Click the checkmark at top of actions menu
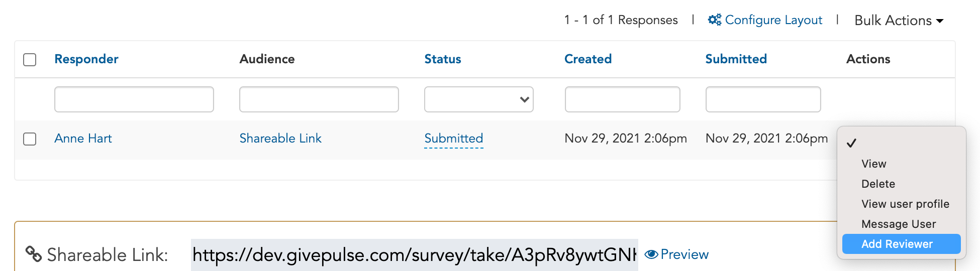The height and width of the screenshot is (271, 980). (851, 143)
